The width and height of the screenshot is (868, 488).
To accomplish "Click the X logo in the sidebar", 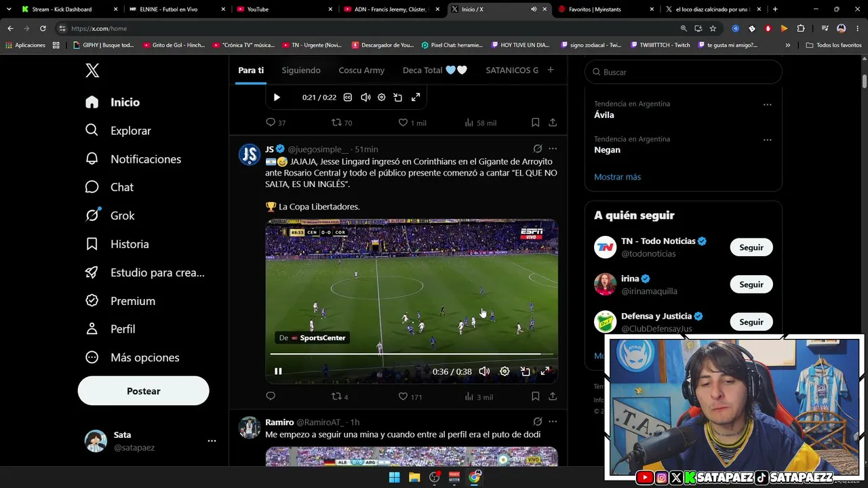I will pyautogui.click(x=92, y=70).
